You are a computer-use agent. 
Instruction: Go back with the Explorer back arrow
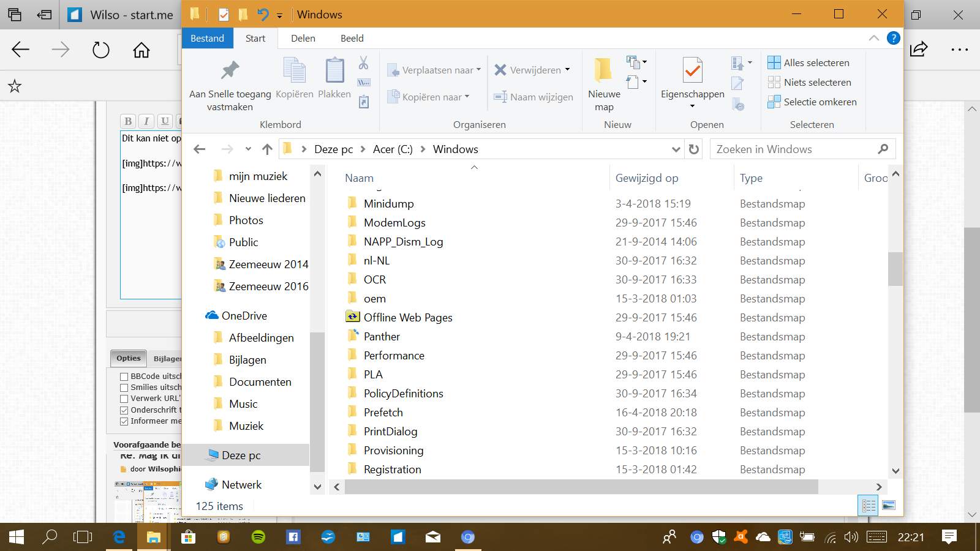pos(200,149)
